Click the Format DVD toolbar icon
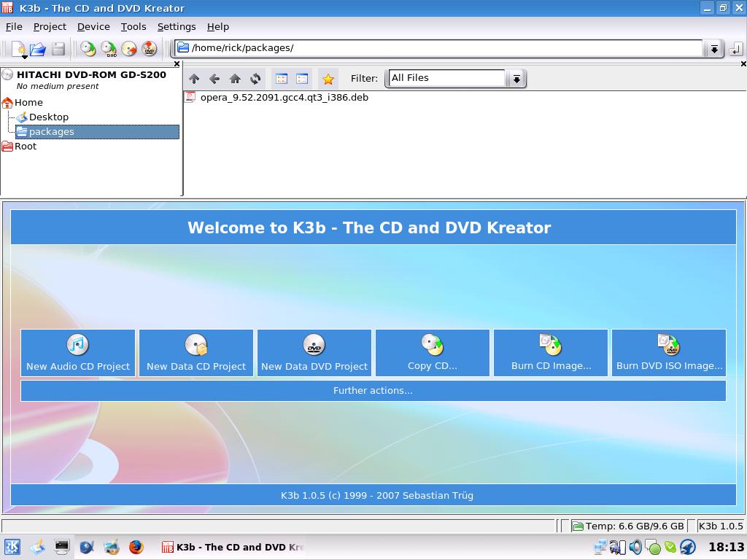Screen dimensions: 747x560 (x=149, y=49)
